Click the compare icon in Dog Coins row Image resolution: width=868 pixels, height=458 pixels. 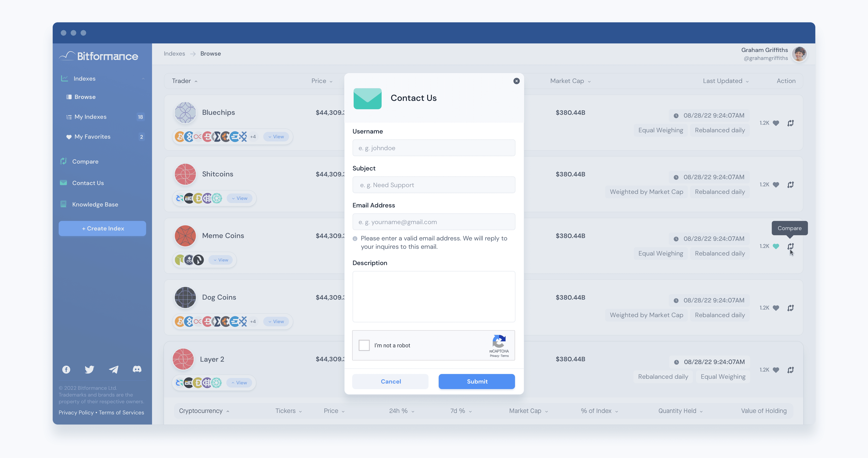click(790, 308)
